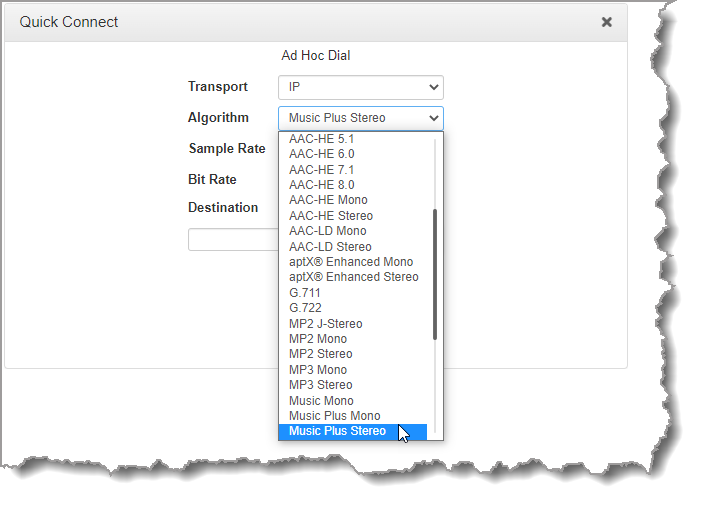Choose aptX Enhanced Stereo option

click(354, 277)
